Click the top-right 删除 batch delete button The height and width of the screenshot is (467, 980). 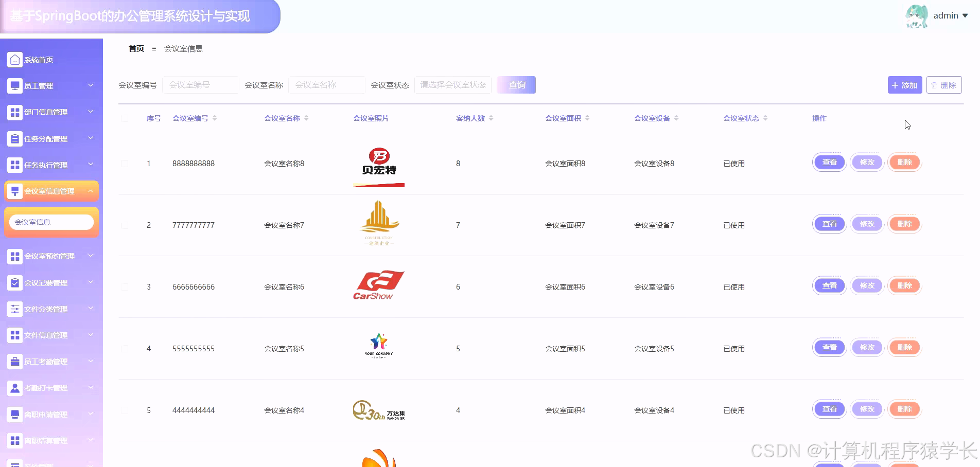(944, 85)
